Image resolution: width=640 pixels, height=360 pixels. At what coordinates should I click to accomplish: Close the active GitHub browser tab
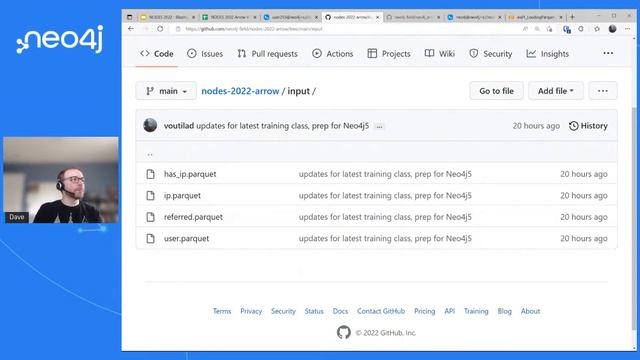[378, 17]
